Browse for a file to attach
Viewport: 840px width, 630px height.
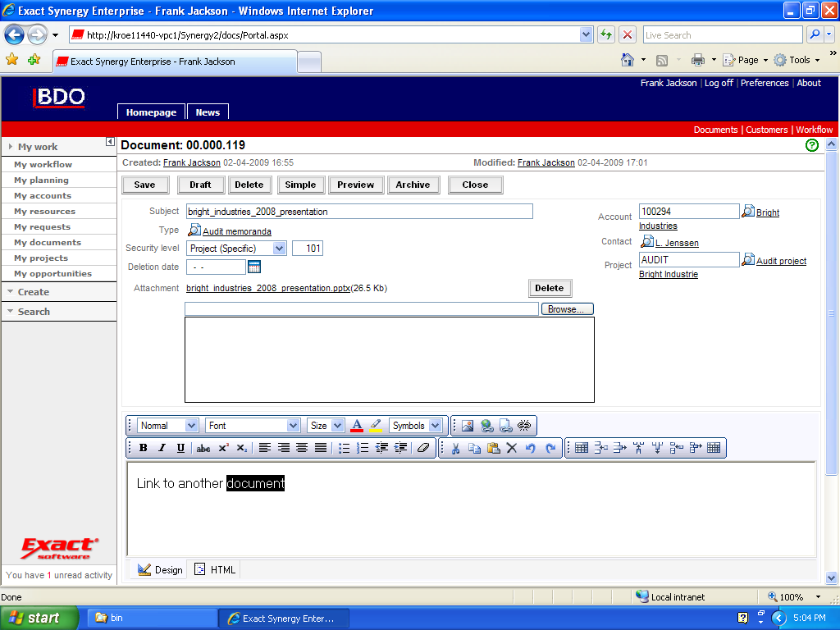tap(568, 309)
